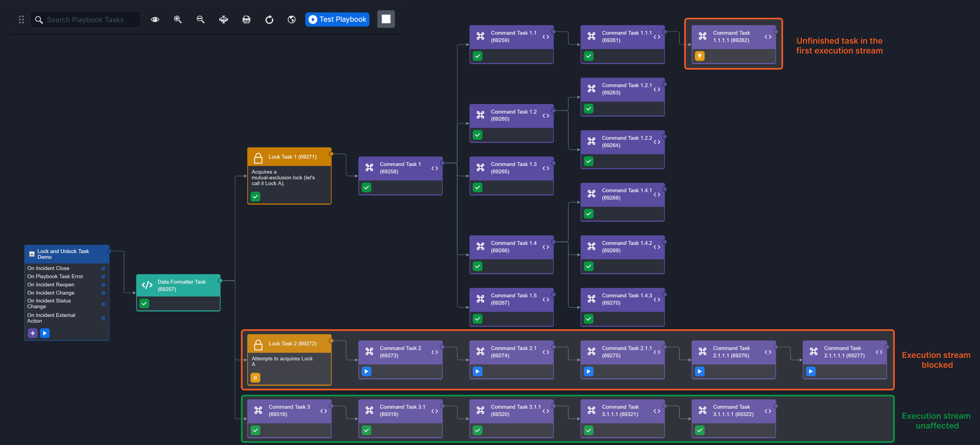Toggle the eye visibility icon

pyautogui.click(x=155, y=19)
